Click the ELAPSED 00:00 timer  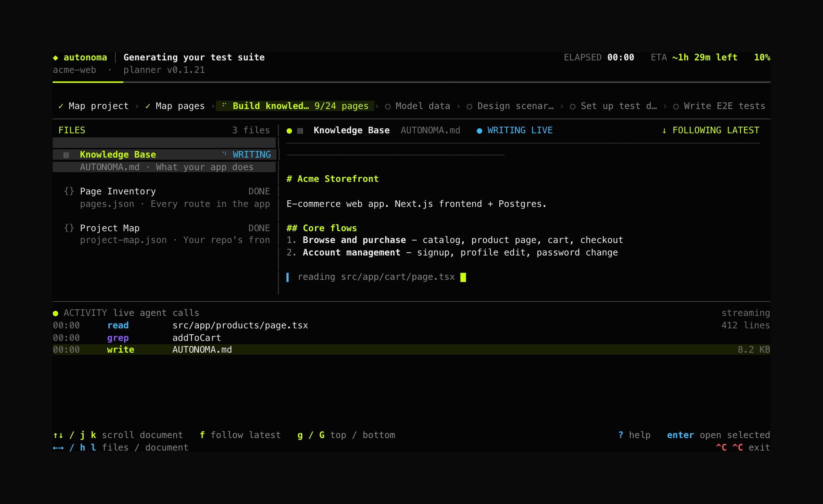point(599,58)
